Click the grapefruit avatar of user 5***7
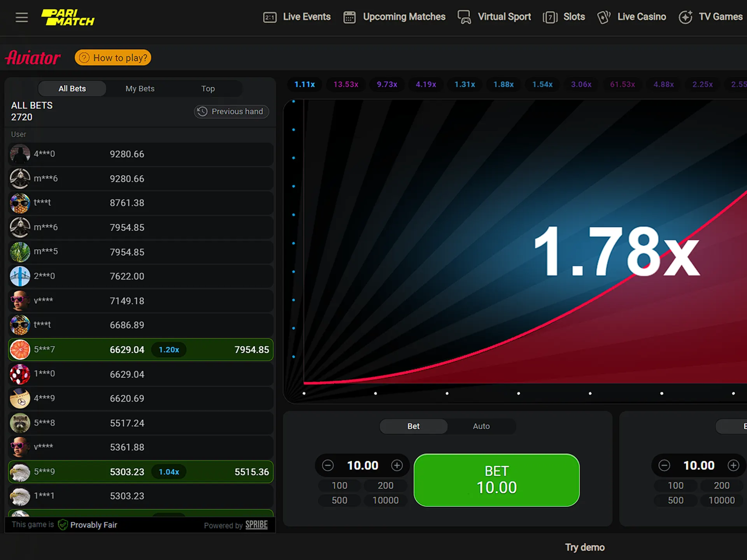 (20, 349)
